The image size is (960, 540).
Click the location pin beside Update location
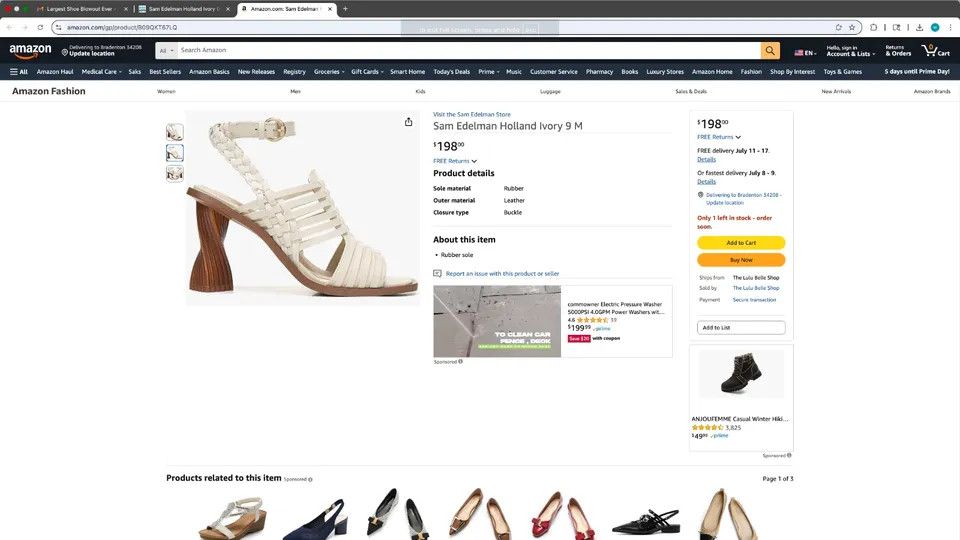[x=65, y=52]
